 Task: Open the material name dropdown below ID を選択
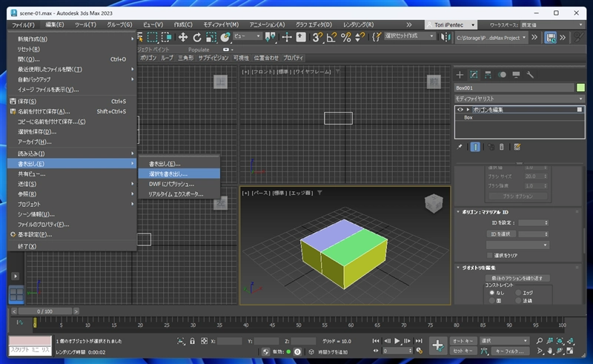tap(517, 245)
